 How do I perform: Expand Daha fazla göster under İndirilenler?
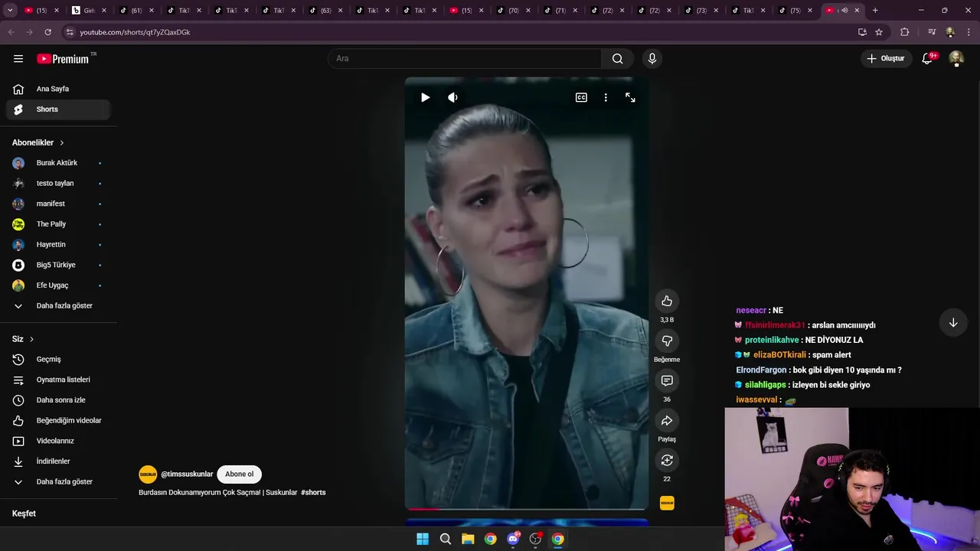click(58, 482)
